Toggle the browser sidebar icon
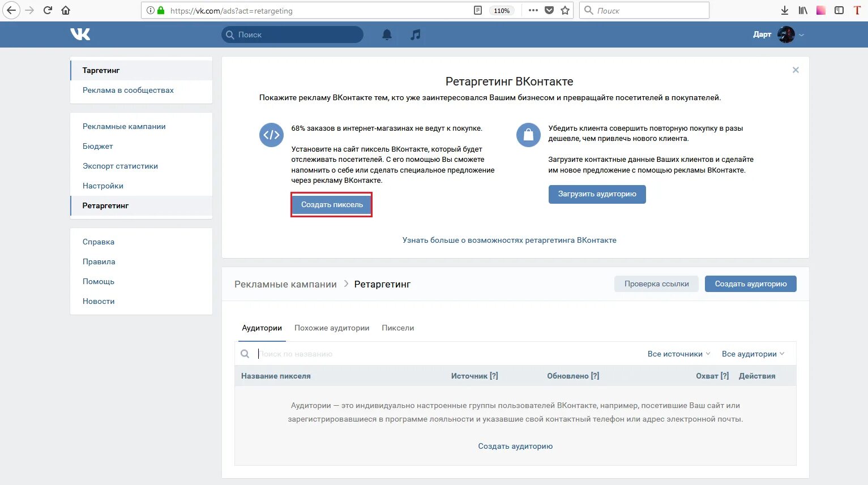Viewport: 868px width, 485px height. pos(839,10)
